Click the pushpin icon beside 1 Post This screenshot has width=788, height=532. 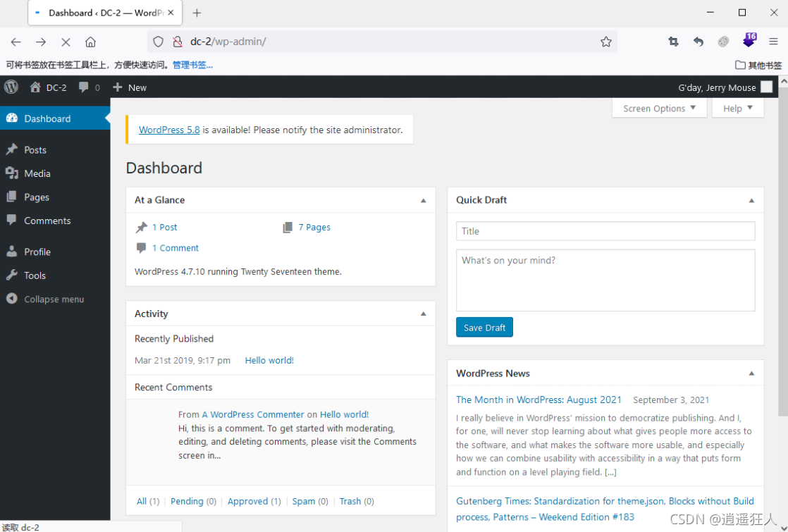click(x=141, y=227)
